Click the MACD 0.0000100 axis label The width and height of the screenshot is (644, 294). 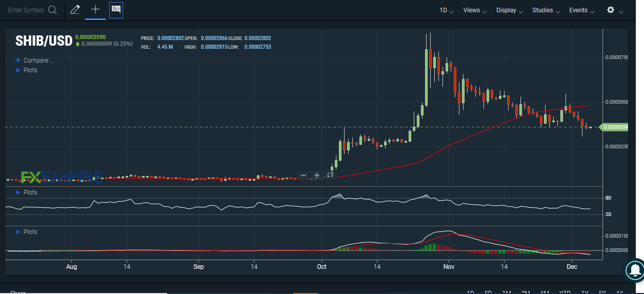(x=617, y=236)
